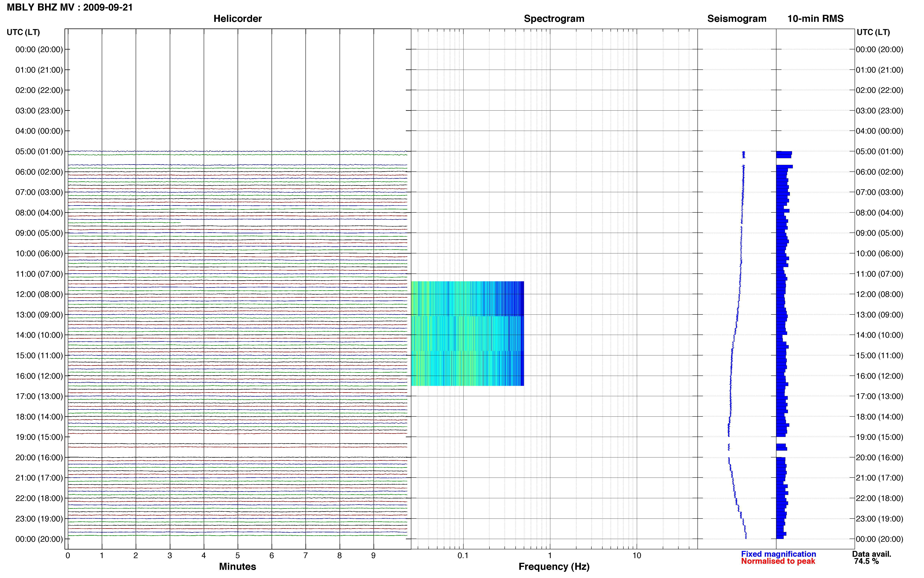Click the right 'UTC (LT)' axis header
The width and height of the screenshot is (924, 578).
[x=873, y=32]
